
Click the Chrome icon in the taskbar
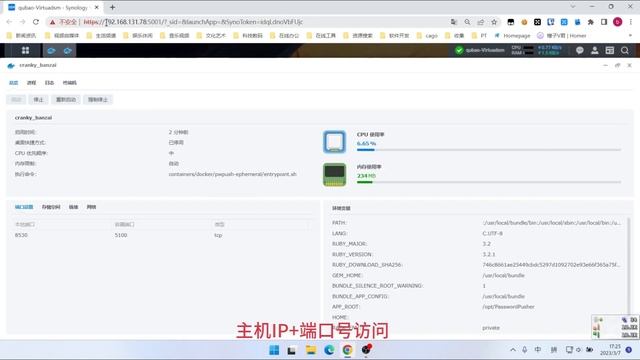347,350
